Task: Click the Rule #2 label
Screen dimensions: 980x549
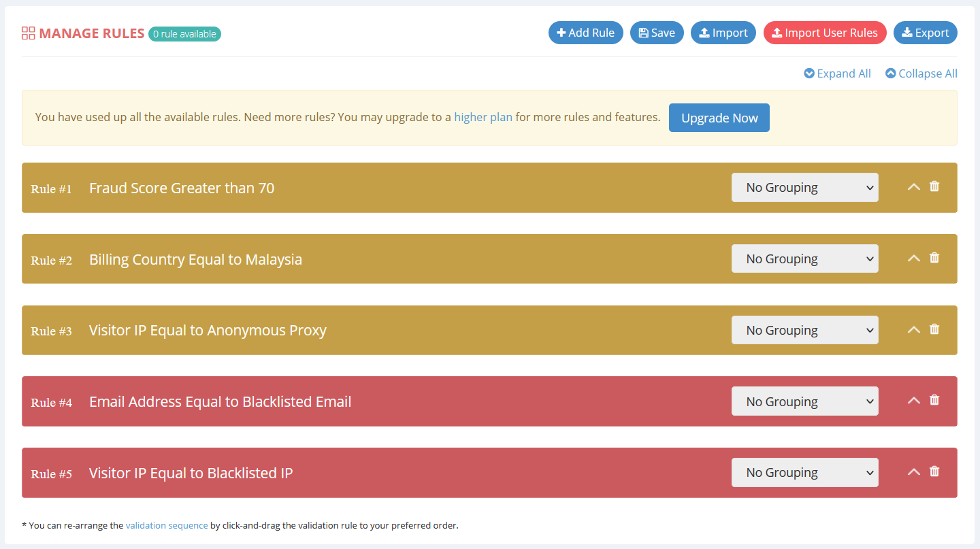Action: pos(51,261)
